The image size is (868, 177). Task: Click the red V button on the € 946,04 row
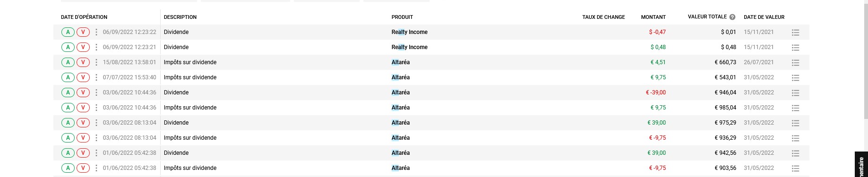click(x=83, y=93)
